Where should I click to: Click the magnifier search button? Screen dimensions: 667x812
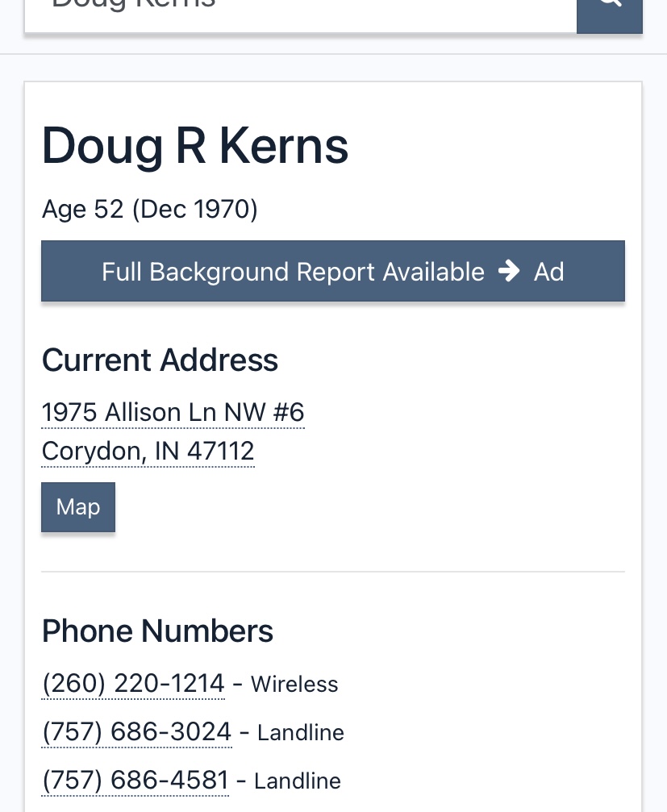tap(610, 15)
